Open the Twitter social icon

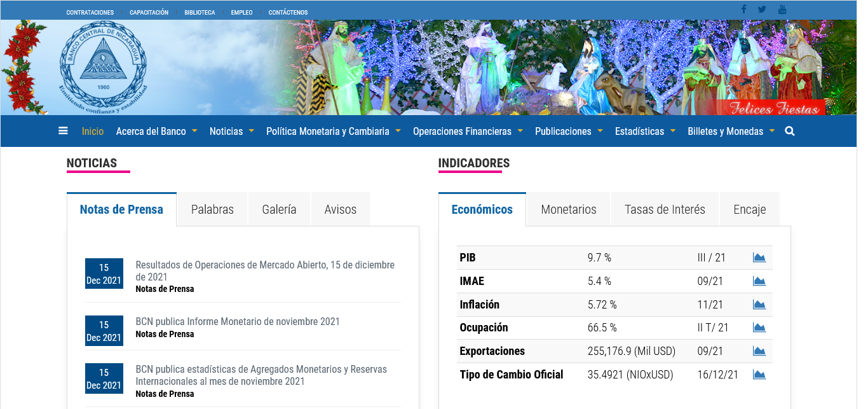pos(762,9)
